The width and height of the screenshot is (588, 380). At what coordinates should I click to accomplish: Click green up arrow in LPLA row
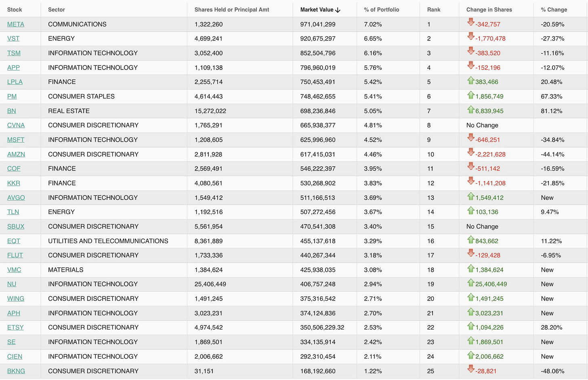point(470,80)
